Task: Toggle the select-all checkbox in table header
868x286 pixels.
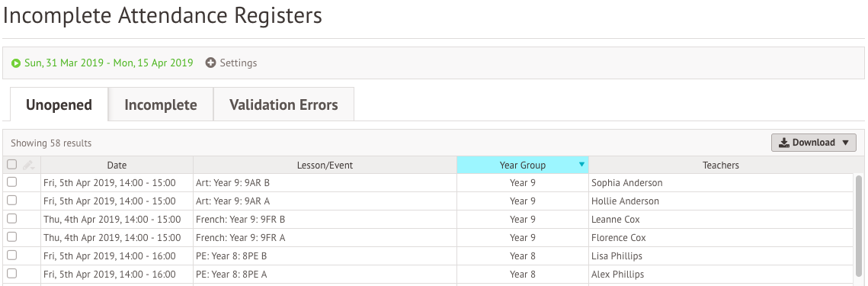Action: pos(11,164)
